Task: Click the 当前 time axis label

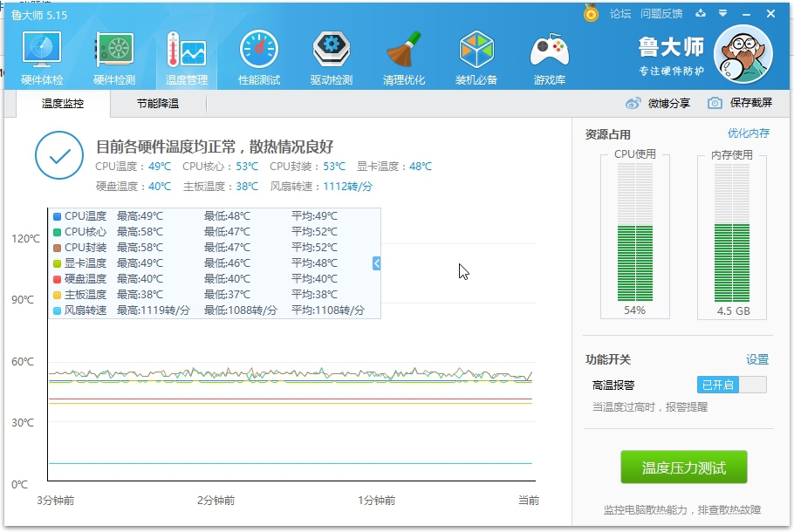Action: tap(529, 500)
